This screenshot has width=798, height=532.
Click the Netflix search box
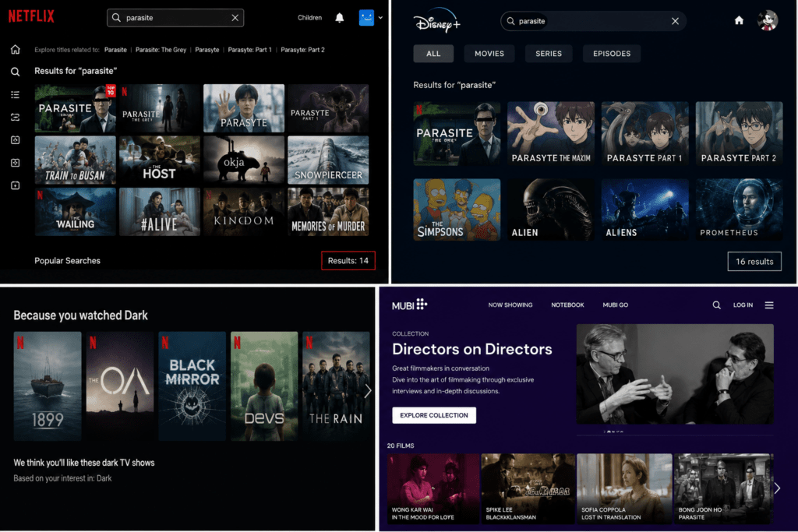tap(175, 18)
